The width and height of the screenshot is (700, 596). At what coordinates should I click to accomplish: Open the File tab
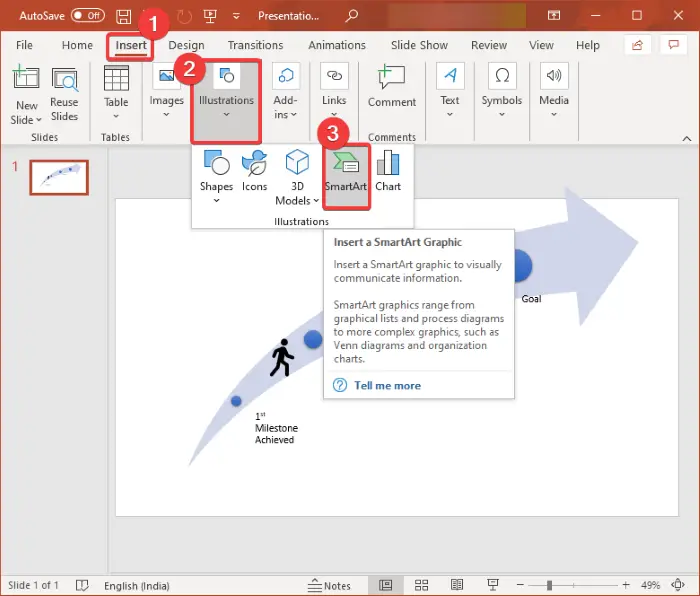coord(24,45)
